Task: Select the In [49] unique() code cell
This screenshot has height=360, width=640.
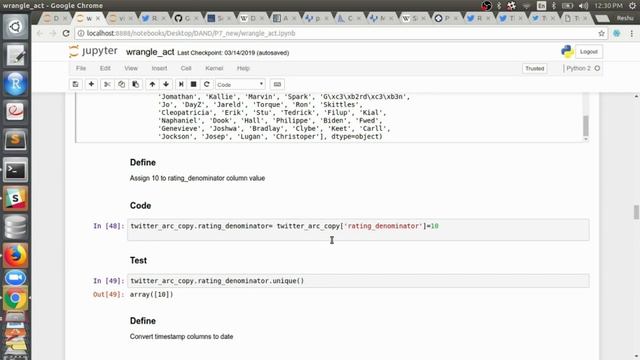Action: pos(358,281)
